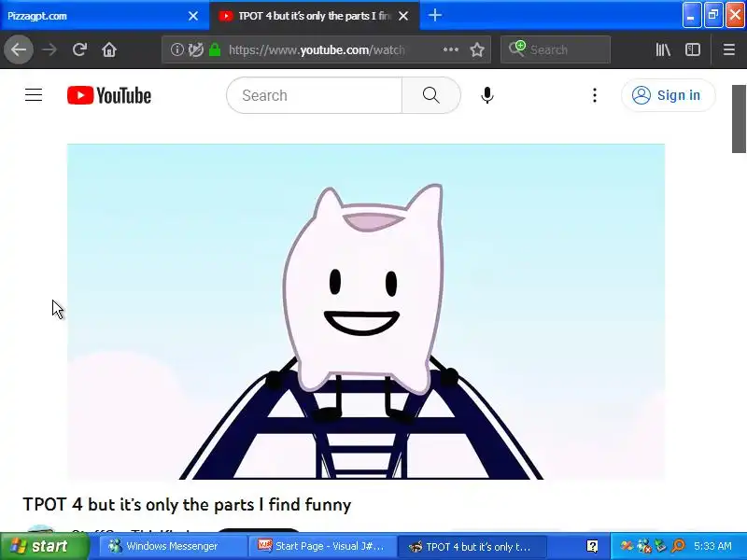Image resolution: width=747 pixels, height=560 pixels.
Task: Submit search with YouTube magnifier button
Action: pos(430,95)
